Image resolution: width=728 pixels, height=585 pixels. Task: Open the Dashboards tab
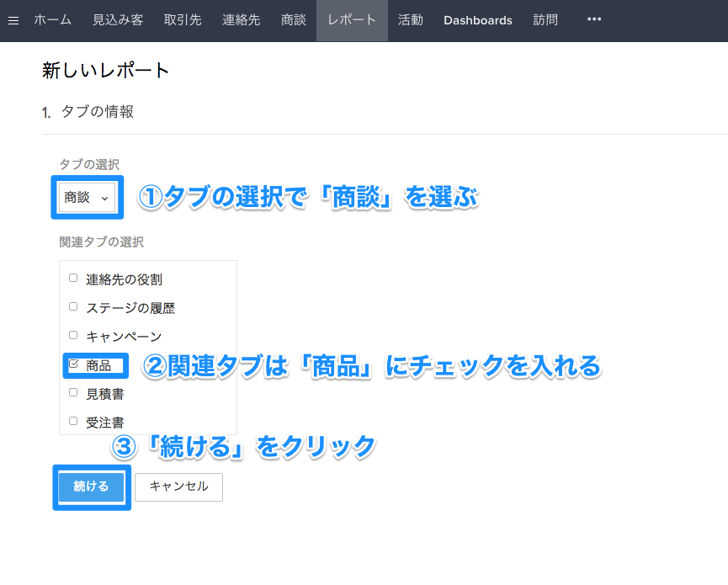477,20
